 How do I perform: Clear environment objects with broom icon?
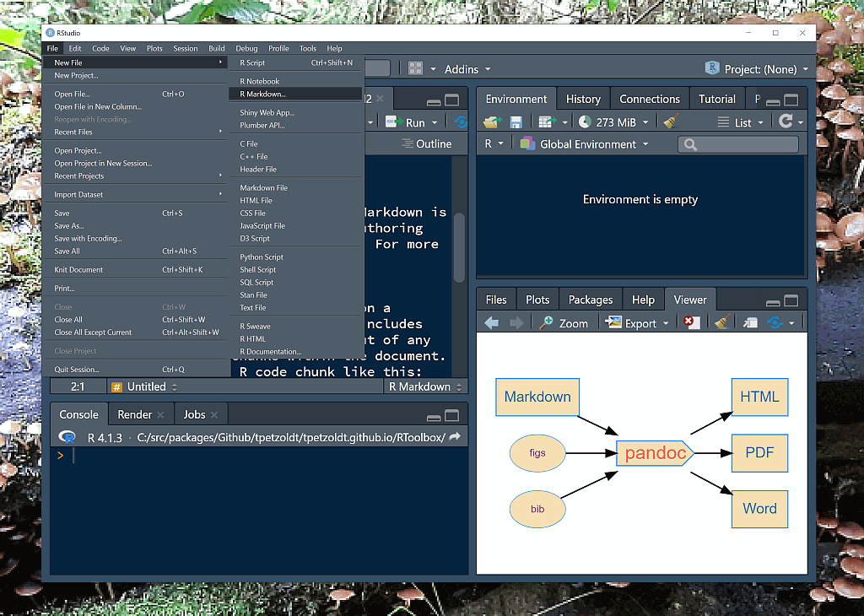click(x=671, y=122)
